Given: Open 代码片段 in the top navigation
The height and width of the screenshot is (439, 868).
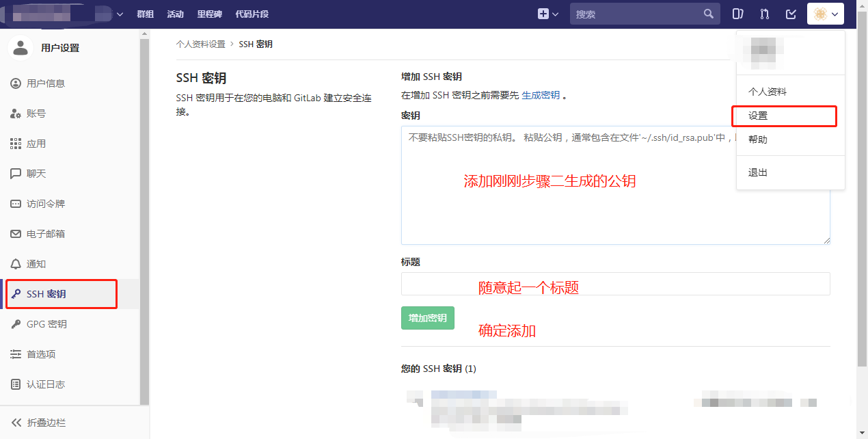Looking at the screenshot, I should pyautogui.click(x=252, y=14).
